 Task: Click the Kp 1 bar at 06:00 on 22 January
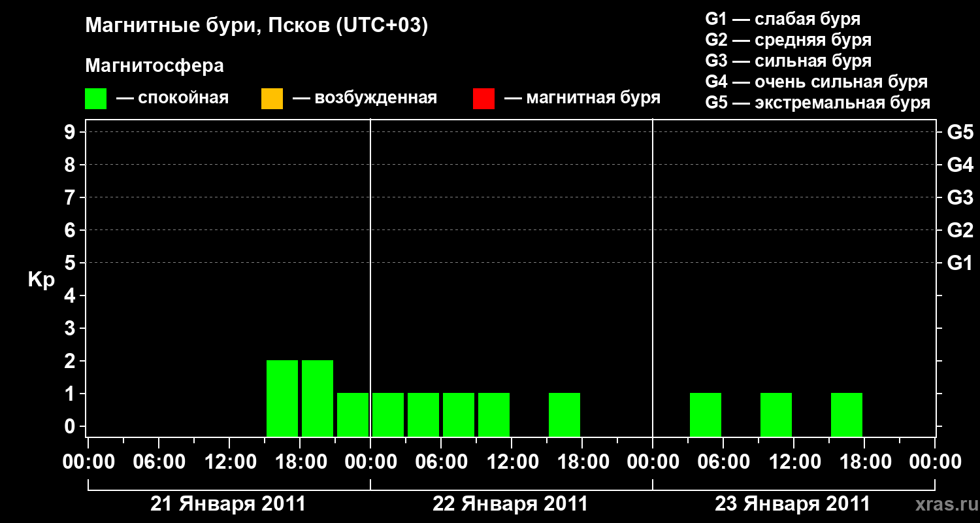(x=459, y=414)
